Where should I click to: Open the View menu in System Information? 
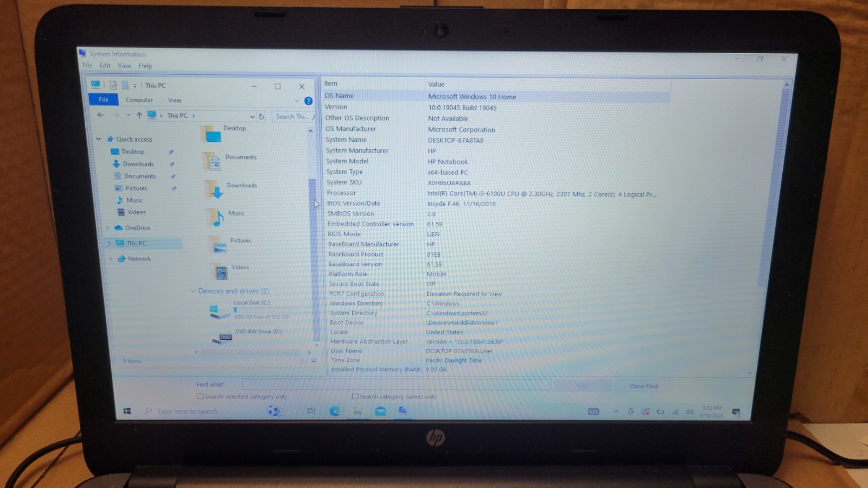point(124,66)
